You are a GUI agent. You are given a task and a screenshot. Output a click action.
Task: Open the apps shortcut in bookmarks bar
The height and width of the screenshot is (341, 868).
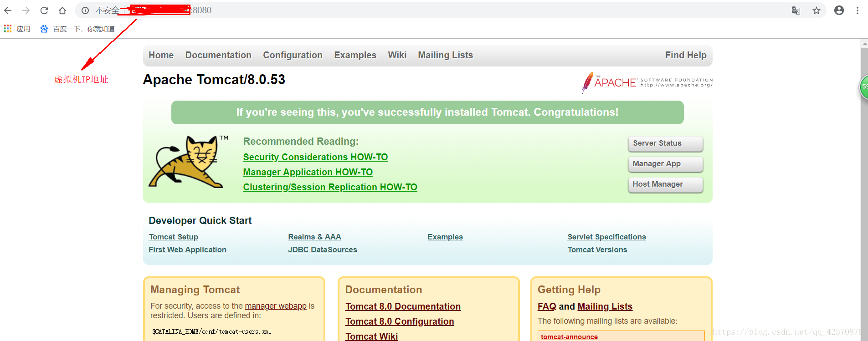tap(17, 29)
